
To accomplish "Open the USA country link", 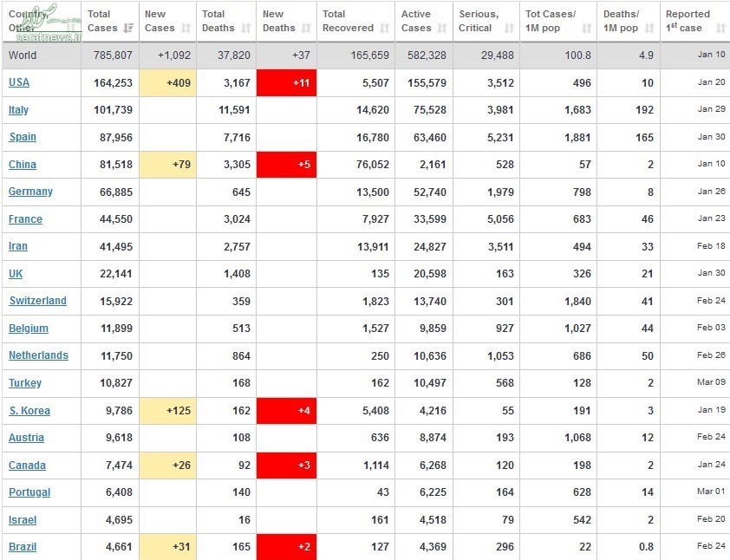I will (19, 82).
